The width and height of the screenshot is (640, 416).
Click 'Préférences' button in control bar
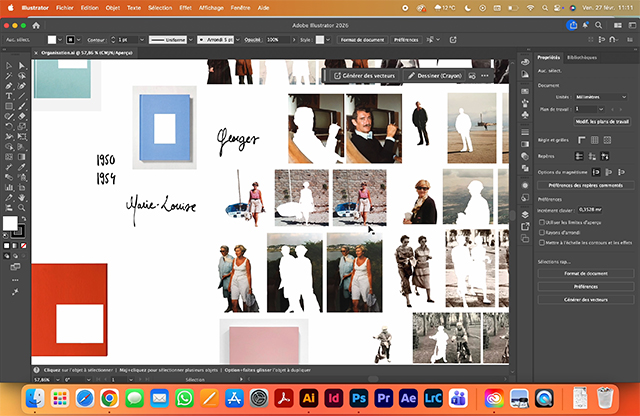point(406,40)
